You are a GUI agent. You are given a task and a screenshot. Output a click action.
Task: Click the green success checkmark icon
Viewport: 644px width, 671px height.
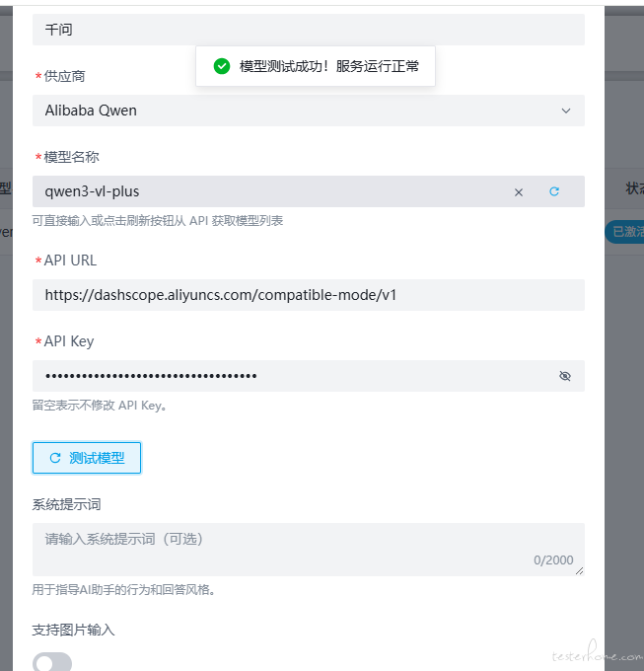222,66
